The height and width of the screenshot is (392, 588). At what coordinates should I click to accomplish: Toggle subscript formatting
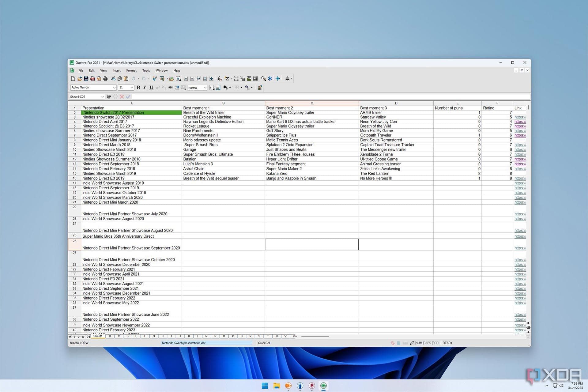point(164,88)
